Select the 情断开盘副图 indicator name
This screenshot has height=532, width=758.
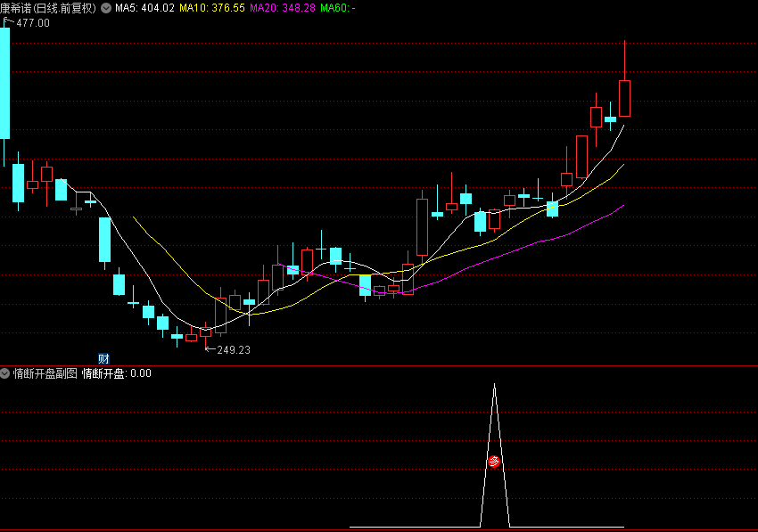[x=45, y=373]
